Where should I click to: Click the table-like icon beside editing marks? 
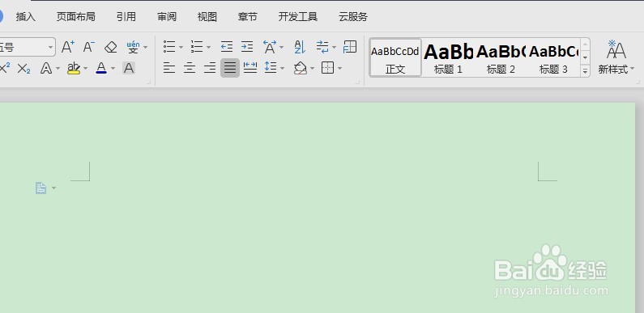coord(350,47)
